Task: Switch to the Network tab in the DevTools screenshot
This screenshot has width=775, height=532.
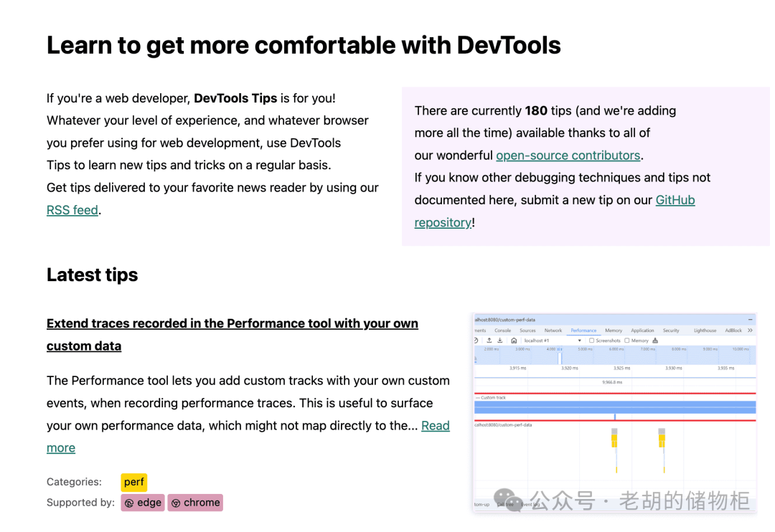Action: click(553, 331)
